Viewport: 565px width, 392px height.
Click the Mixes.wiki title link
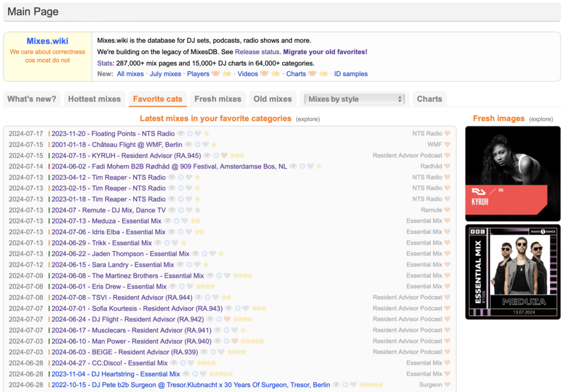coord(47,41)
